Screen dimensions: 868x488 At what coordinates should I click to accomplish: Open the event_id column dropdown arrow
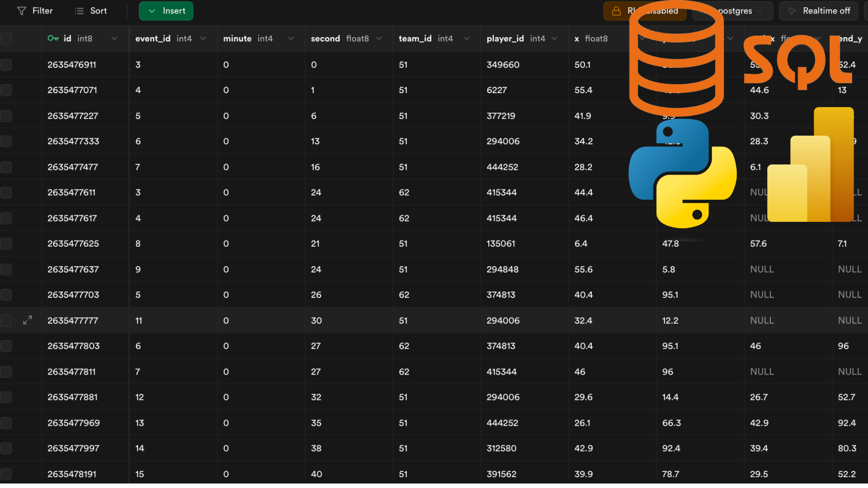click(203, 38)
